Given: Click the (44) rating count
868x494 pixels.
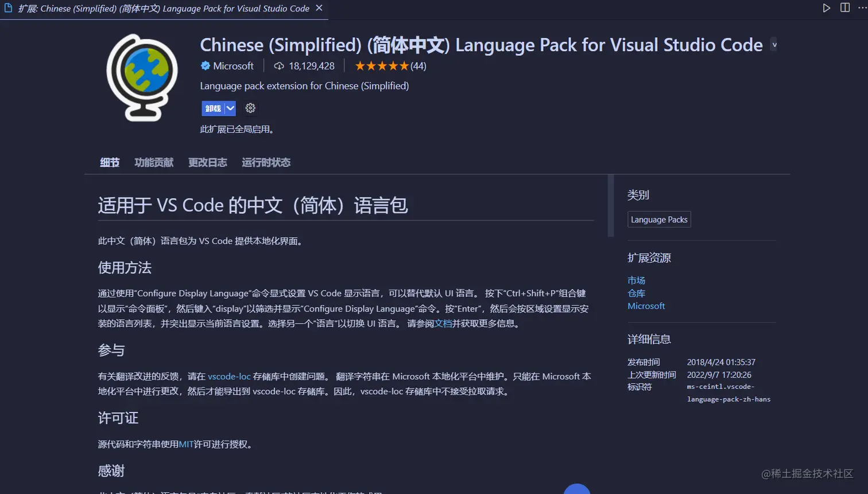Looking at the screenshot, I should tap(418, 66).
